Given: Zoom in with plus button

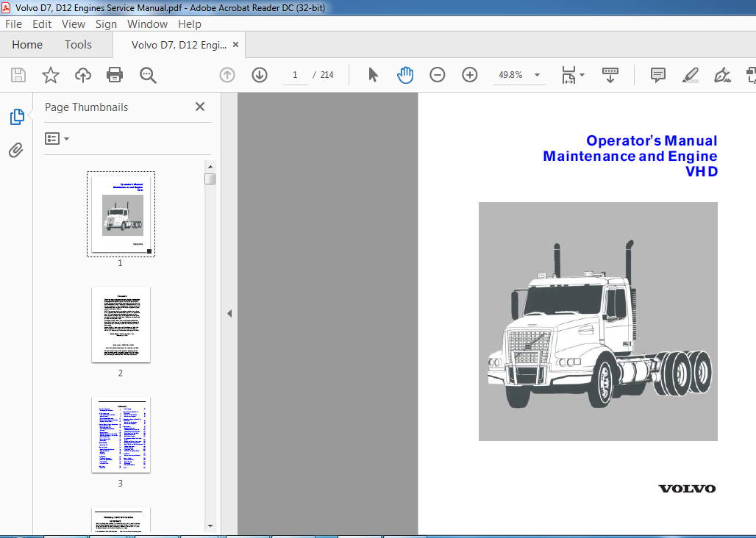Looking at the screenshot, I should click(x=470, y=75).
